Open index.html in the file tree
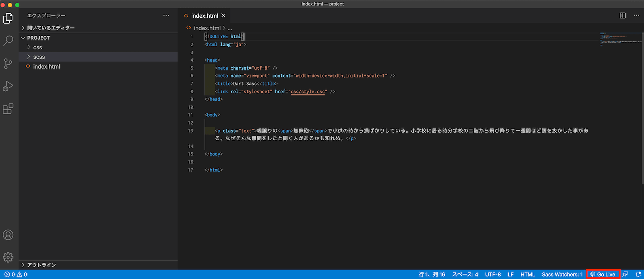644x279 pixels. (x=98, y=67)
